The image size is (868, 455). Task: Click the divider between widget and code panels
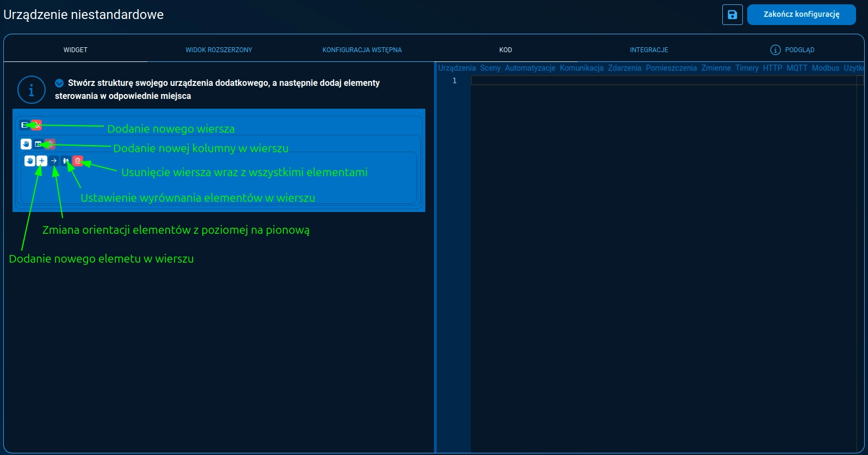435,255
